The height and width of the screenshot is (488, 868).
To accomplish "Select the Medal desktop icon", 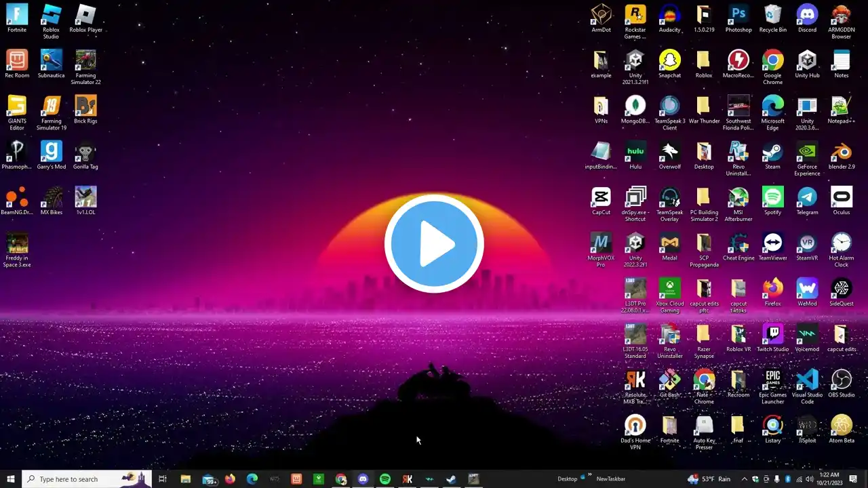I will [x=670, y=246].
